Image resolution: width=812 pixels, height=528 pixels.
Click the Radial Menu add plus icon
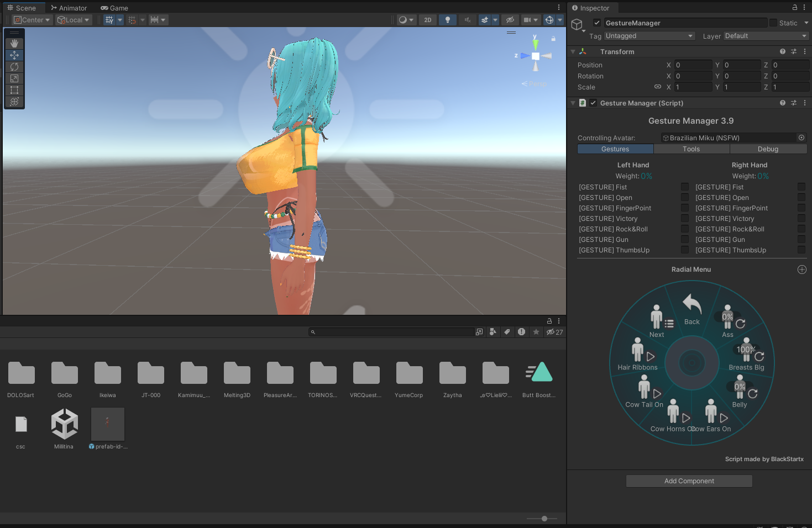pyautogui.click(x=802, y=270)
